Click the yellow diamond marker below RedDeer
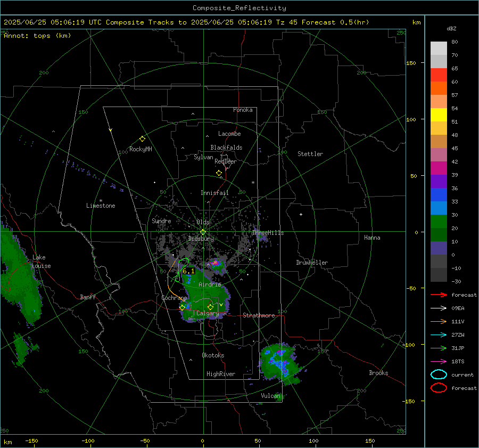 coord(219,173)
